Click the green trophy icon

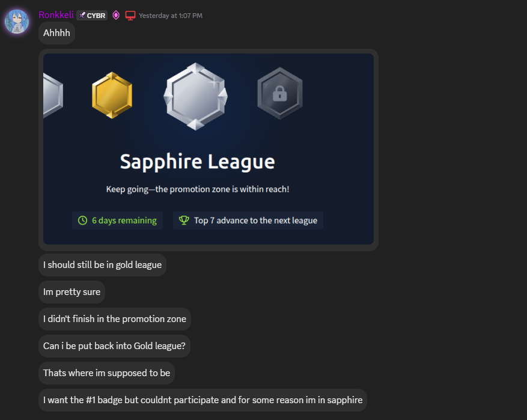point(184,221)
